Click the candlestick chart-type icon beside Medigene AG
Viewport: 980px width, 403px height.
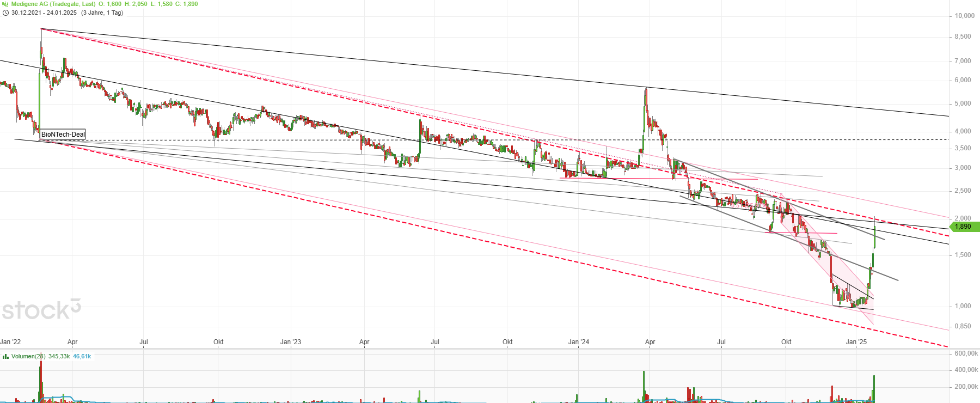coord(5,4)
